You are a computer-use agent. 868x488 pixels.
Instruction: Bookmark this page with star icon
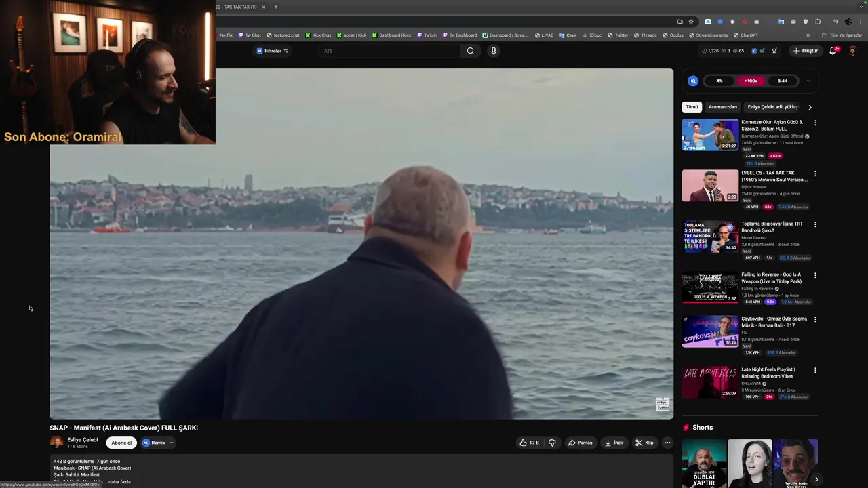(x=691, y=22)
